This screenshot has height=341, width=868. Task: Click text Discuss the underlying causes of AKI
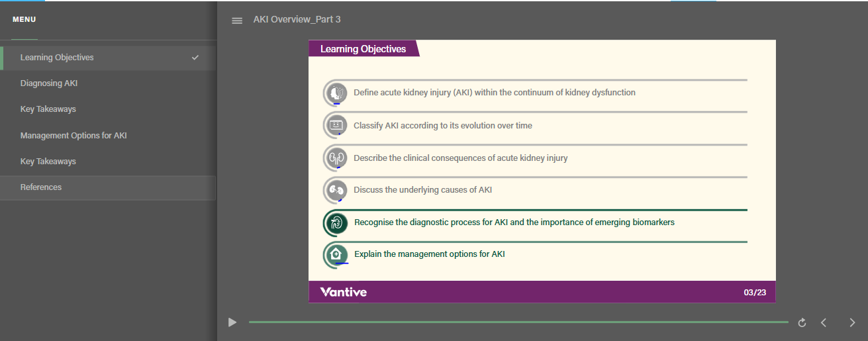[422, 190]
